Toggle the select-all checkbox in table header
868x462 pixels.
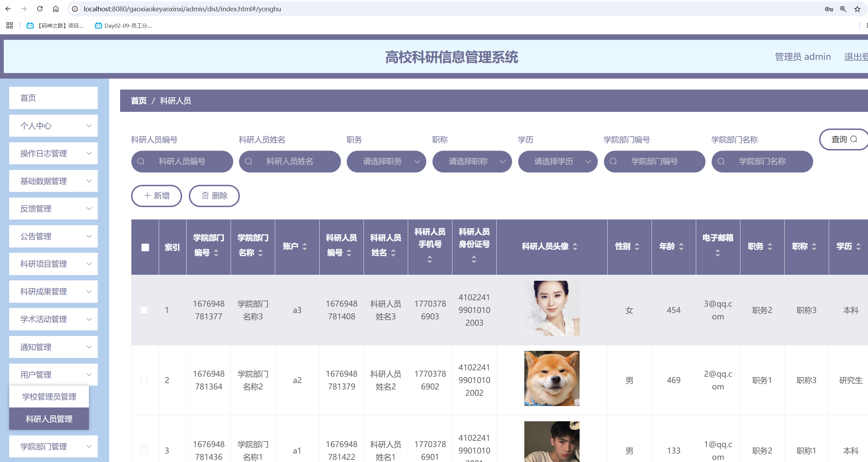(x=145, y=247)
